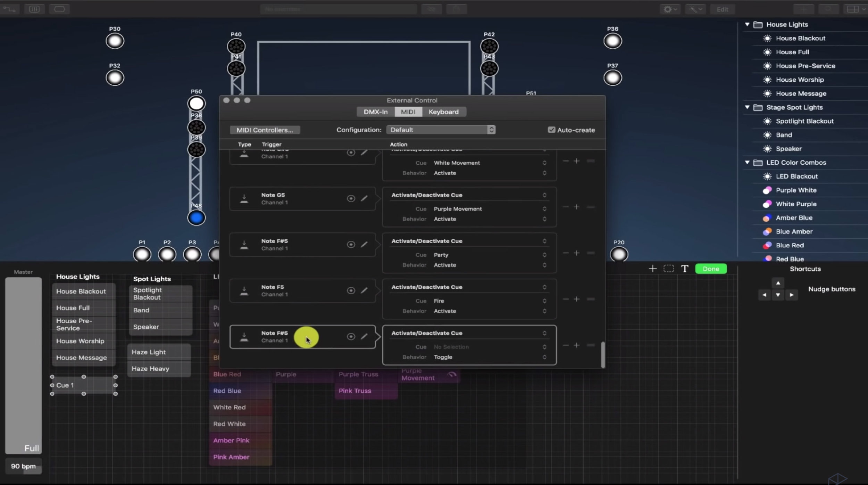Select the marquee selection icon beside the text tool
Viewport: 868px width, 485px height.
[668, 268]
